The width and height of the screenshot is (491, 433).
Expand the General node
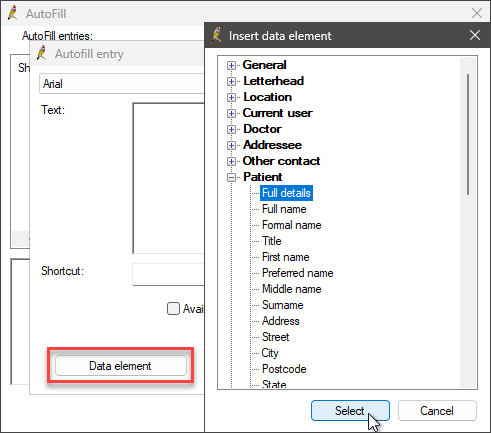click(x=231, y=65)
